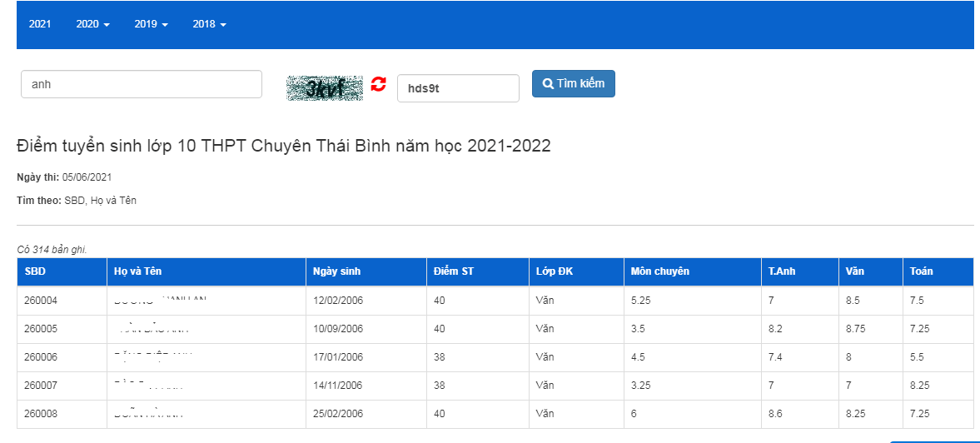Click Môn chuyên score 4.5

click(638, 357)
